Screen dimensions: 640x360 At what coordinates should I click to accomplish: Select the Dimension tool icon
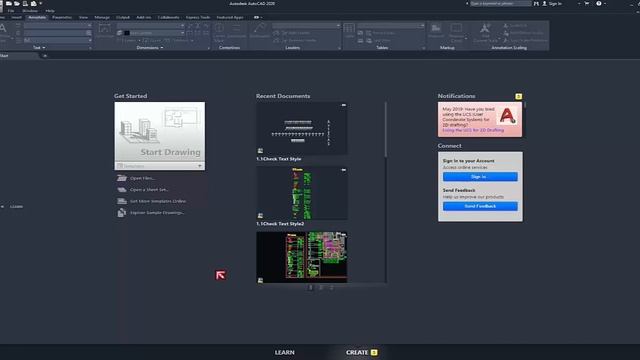click(x=104, y=31)
